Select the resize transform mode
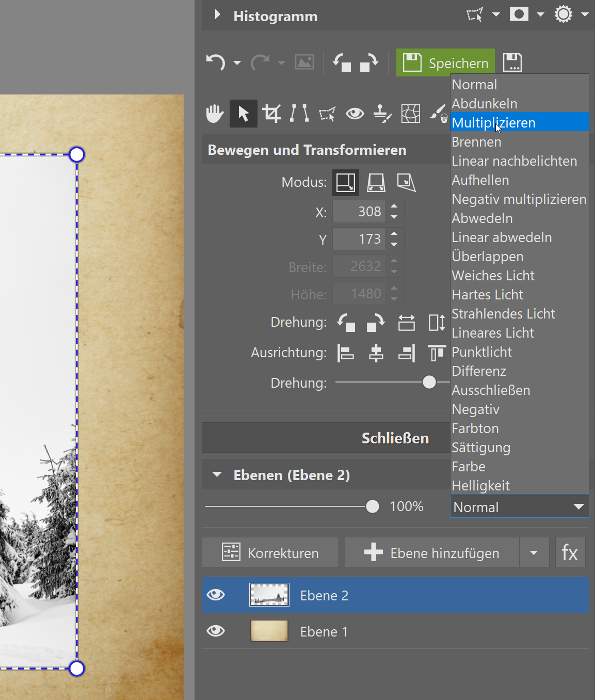Viewport: 595px width, 700px height. 345,183
